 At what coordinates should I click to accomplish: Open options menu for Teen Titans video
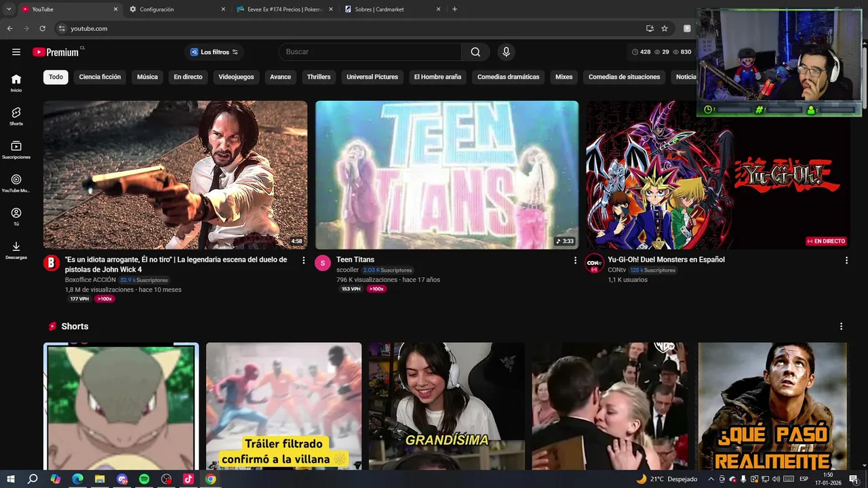pyautogui.click(x=575, y=260)
